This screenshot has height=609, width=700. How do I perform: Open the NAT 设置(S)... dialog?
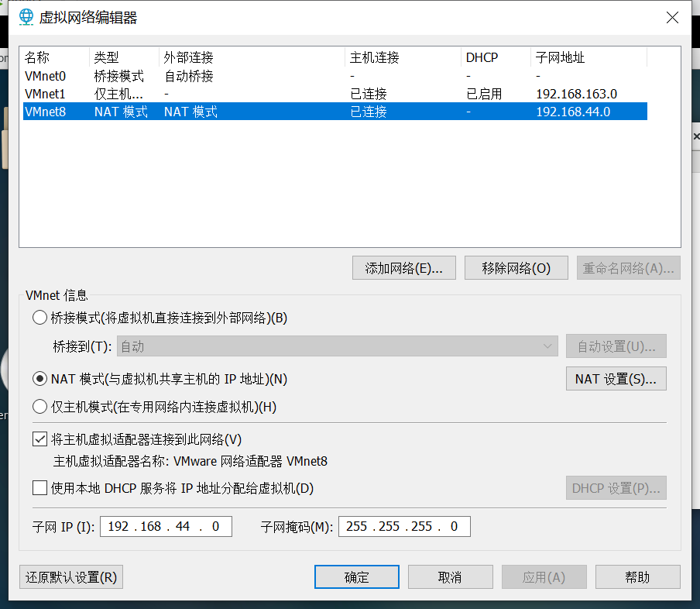[616, 379]
